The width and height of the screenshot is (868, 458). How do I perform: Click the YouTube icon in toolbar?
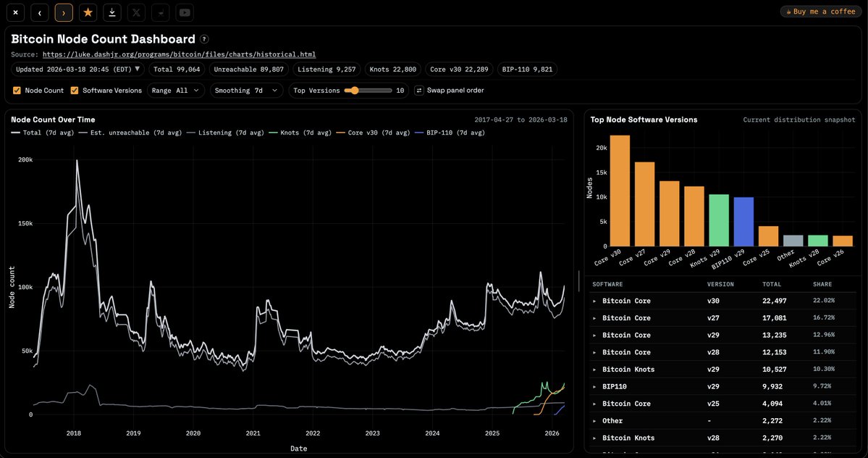tap(185, 12)
